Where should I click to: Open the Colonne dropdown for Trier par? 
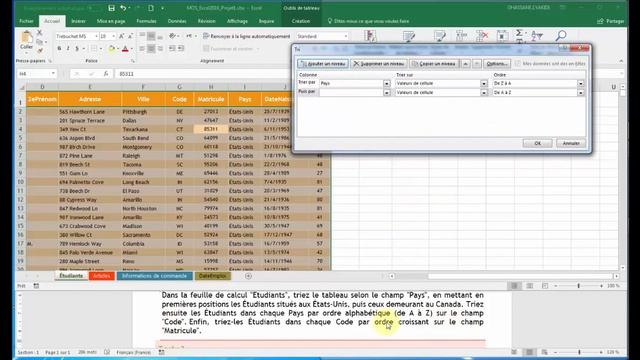pos(387,83)
